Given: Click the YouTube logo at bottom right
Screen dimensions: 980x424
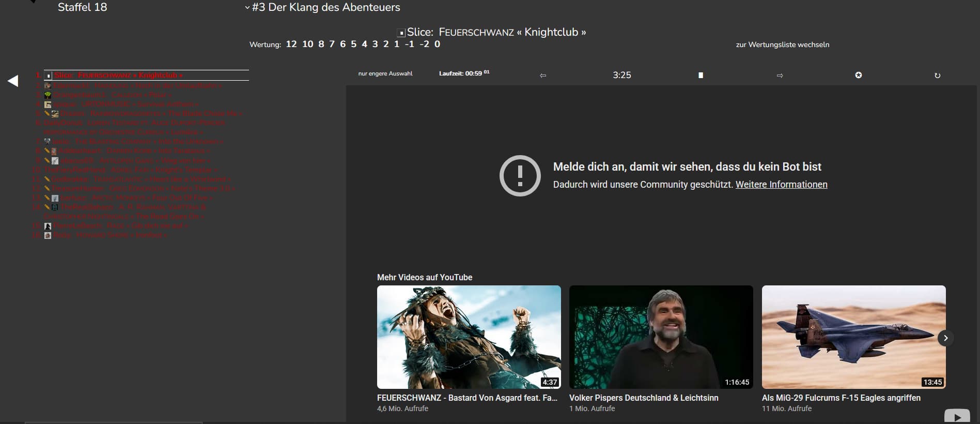Looking at the screenshot, I should pos(957,416).
